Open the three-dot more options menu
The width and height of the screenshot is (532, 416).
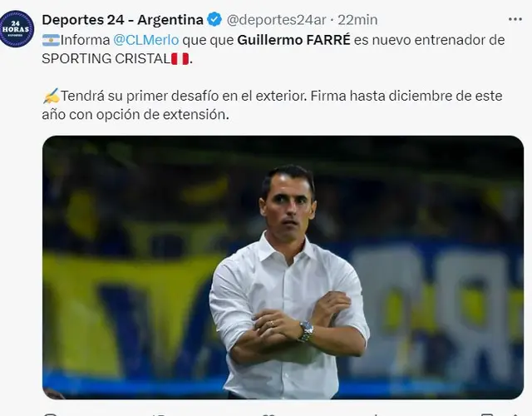click(x=515, y=19)
